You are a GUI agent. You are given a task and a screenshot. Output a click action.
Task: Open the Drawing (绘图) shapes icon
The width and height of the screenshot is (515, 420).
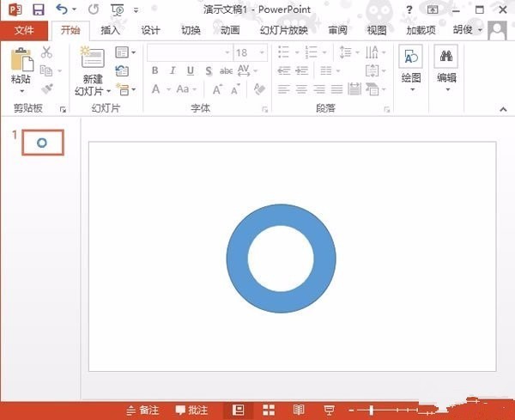(411, 58)
